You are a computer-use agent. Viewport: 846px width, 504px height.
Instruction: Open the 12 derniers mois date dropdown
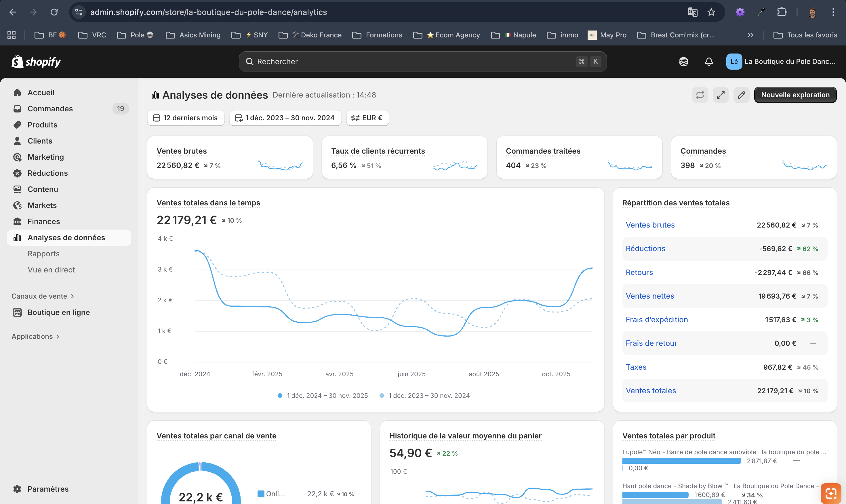tap(185, 118)
